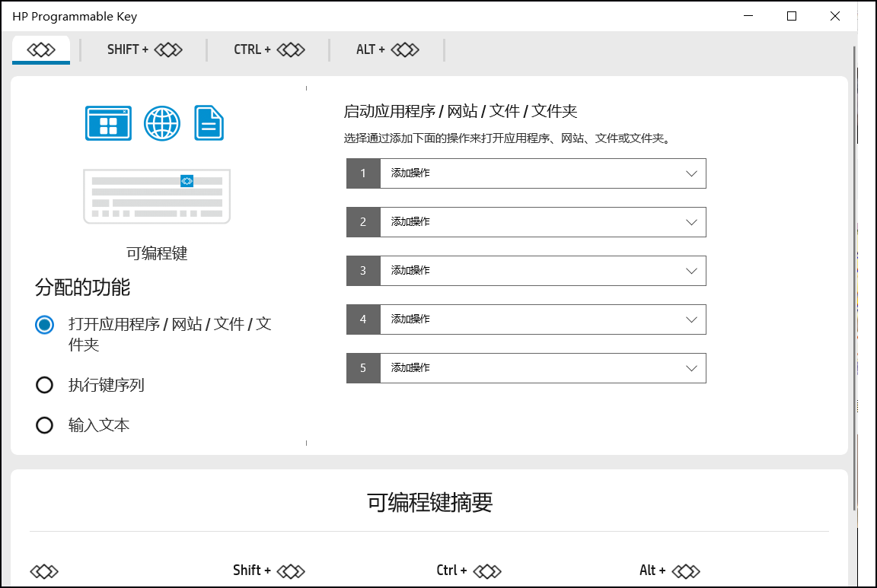The image size is (877, 588).
Task: Click the application window icon
Action: 108,123
